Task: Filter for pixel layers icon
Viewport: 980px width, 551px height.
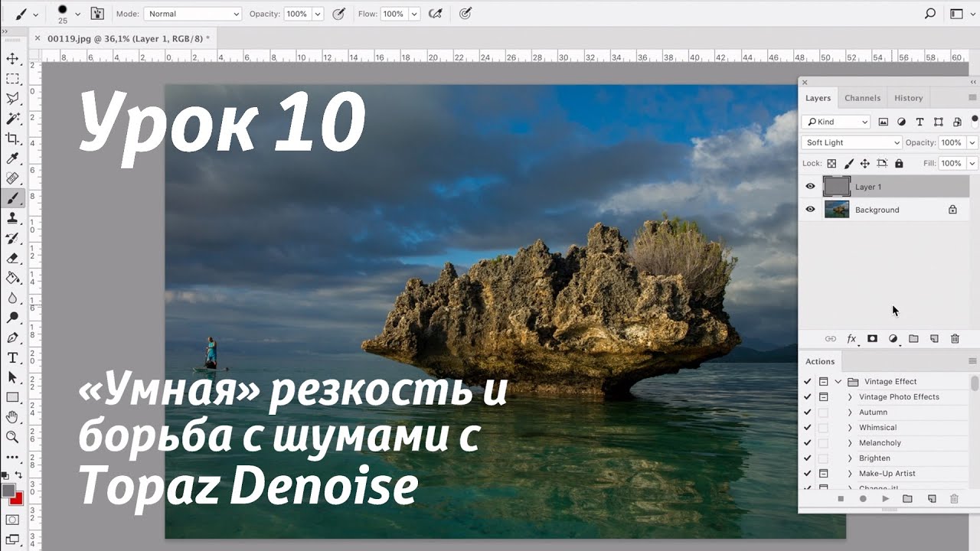Action: [883, 122]
